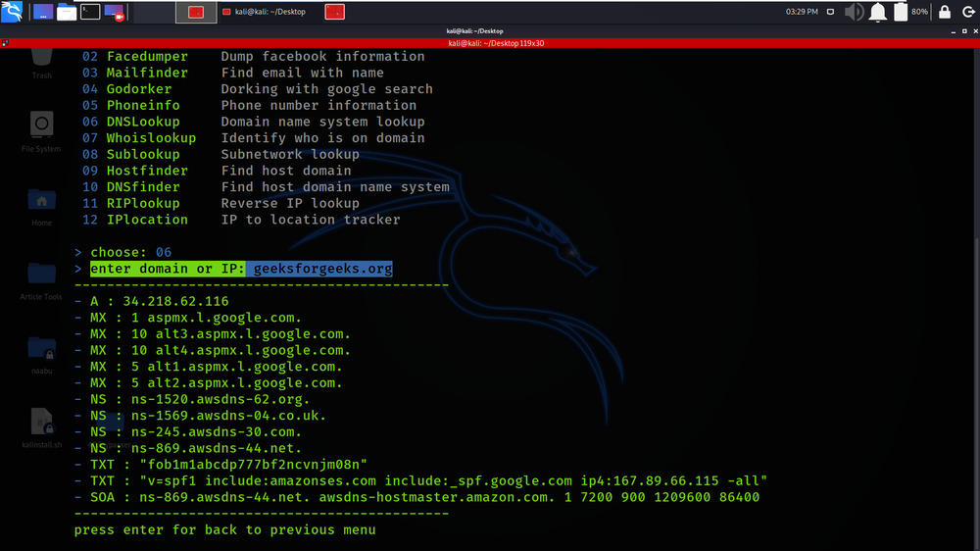Launch terminal emulator from panel

90,12
